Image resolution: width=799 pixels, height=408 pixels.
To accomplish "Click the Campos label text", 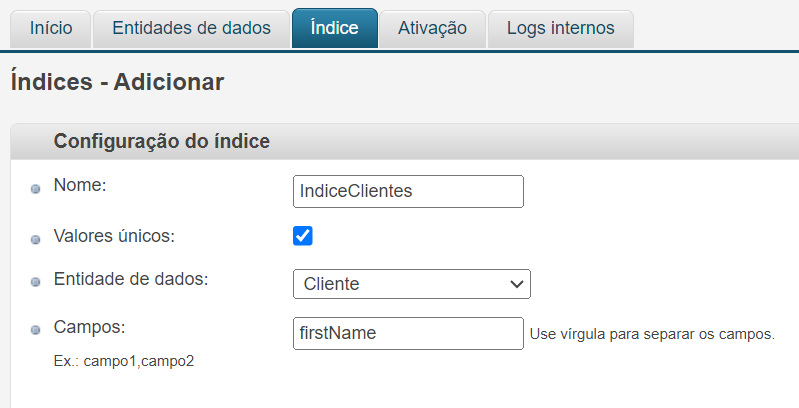I will (x=88, y=326).
